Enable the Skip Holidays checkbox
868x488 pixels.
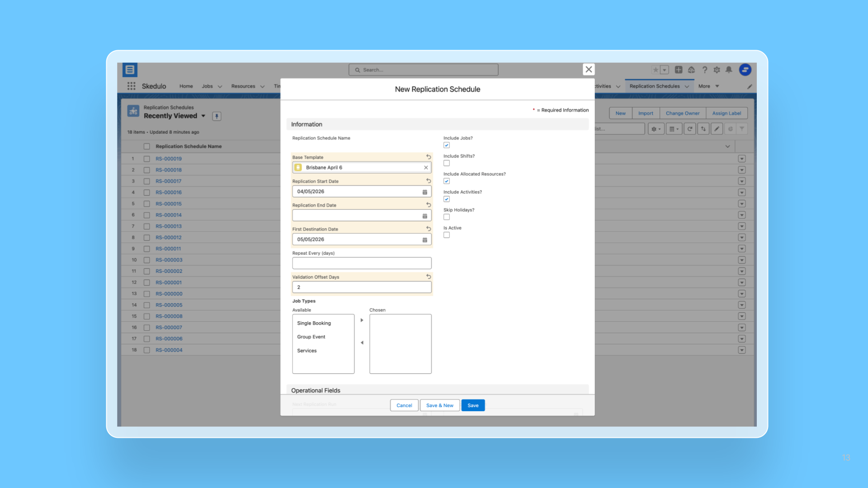(446, 217)
